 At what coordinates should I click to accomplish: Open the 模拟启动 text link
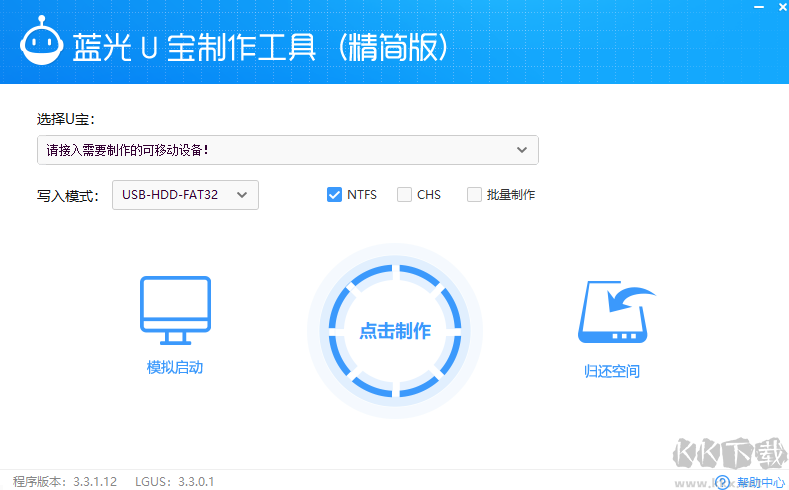[175, 367]
